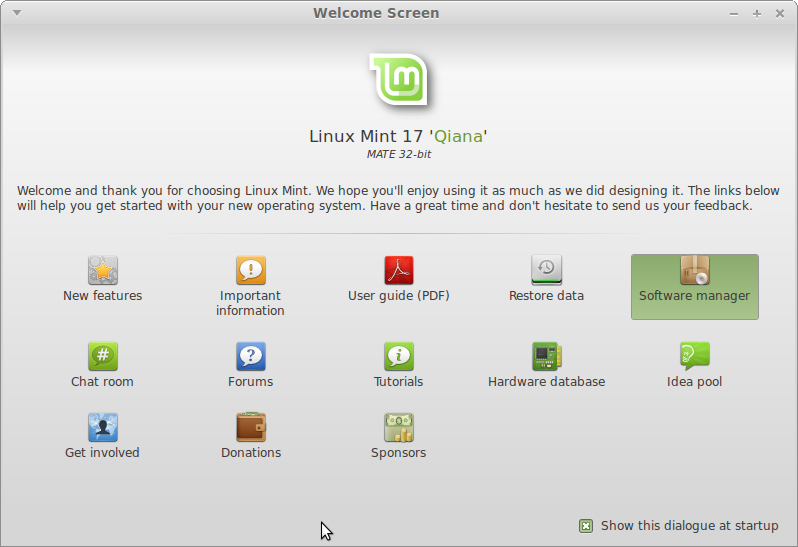The width and height of the screenshot is (798, 547).
Task: Maximize the Welcome Screen window
Action: pyautogui.click(x=757, y=14)
